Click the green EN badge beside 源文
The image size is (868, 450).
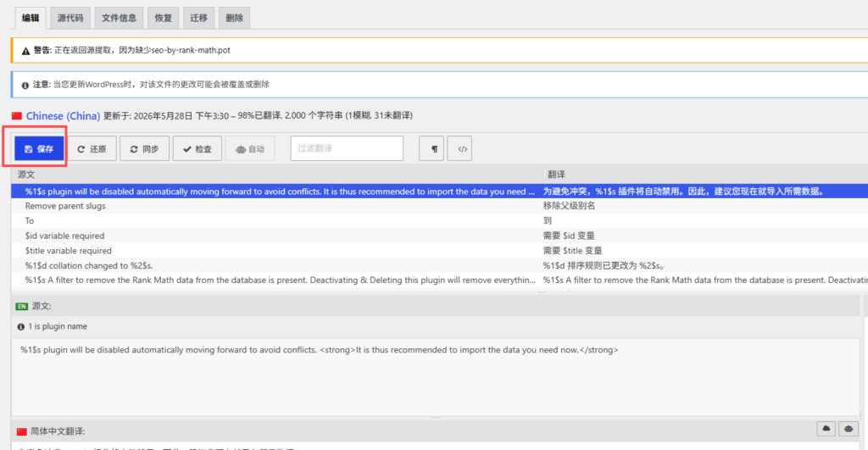(21, 306)
